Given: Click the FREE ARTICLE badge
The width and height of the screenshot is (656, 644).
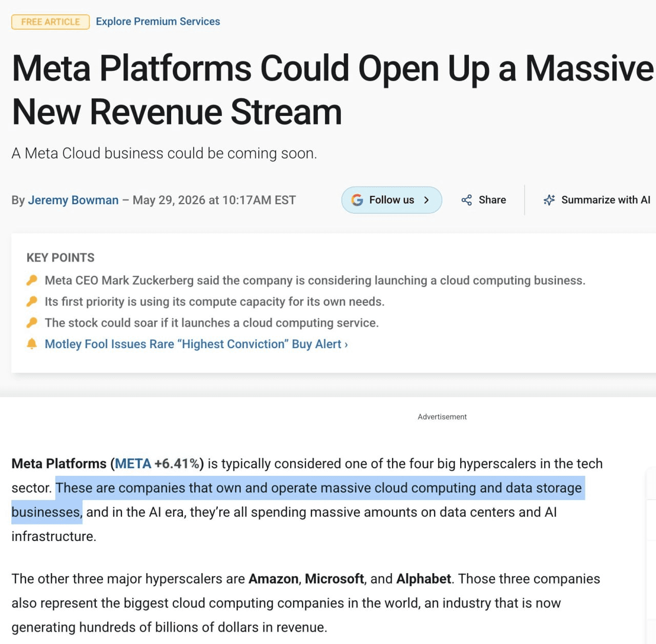Looking at the screenshot, I should (50, 22).
